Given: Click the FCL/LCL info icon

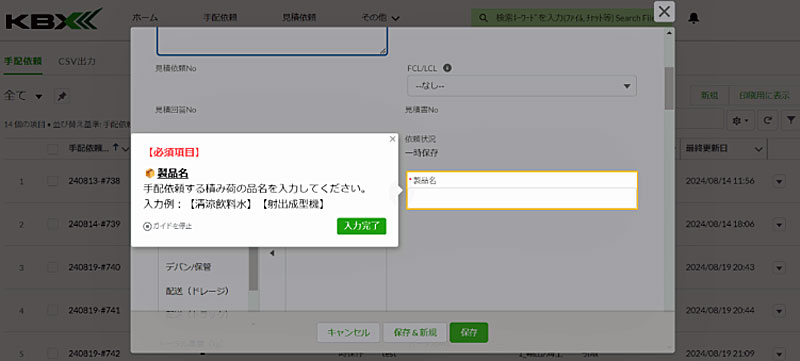Looking at the screenshot, I should 447,68.
